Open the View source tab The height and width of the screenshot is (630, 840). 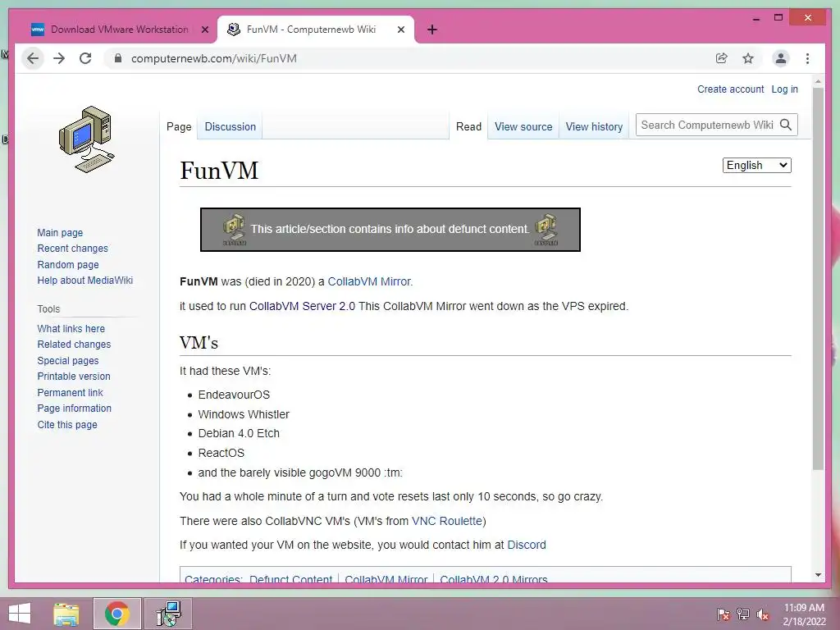[523, 126]
